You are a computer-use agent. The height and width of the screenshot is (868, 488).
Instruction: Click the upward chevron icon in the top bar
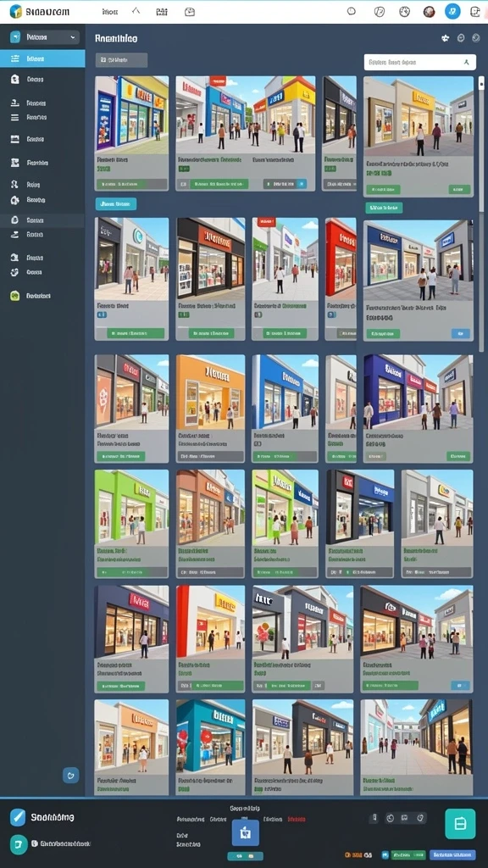coord(136,11)
